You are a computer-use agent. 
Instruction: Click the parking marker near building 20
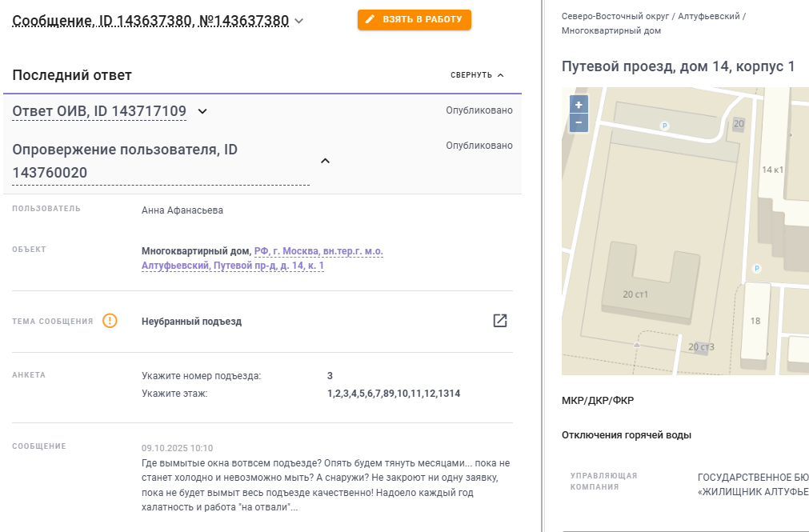point(663,126)
